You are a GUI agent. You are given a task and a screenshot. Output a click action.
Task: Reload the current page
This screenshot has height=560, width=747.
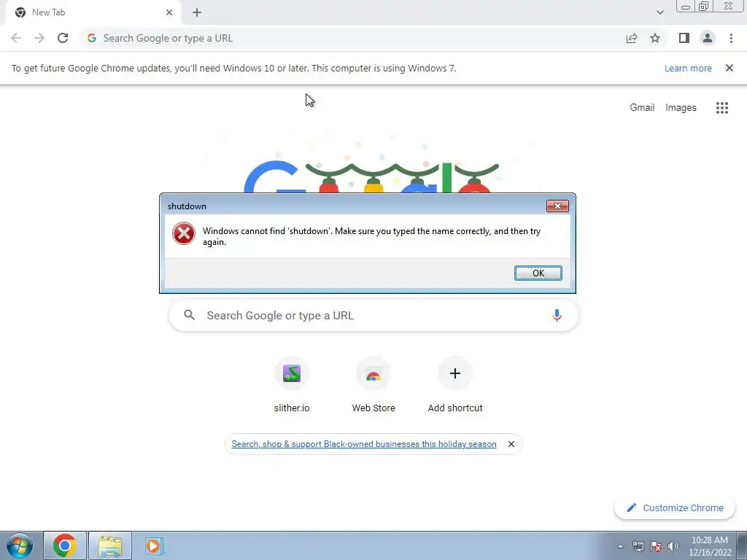63,38
